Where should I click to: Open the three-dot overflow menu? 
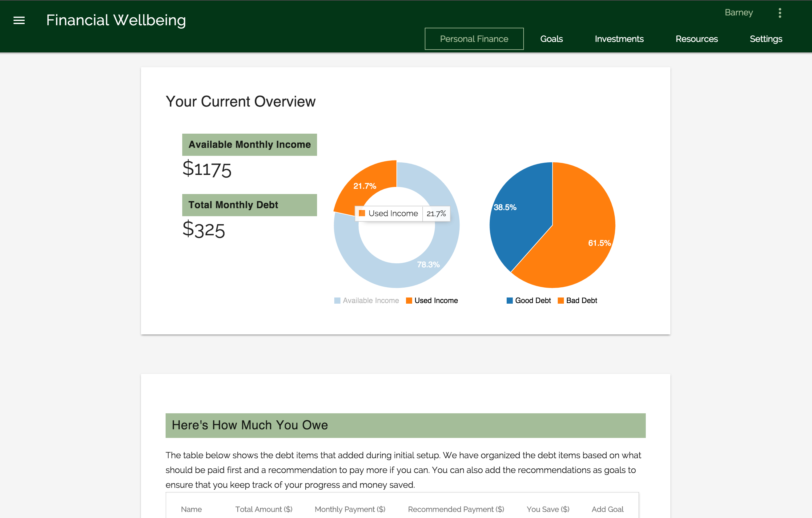780,13
